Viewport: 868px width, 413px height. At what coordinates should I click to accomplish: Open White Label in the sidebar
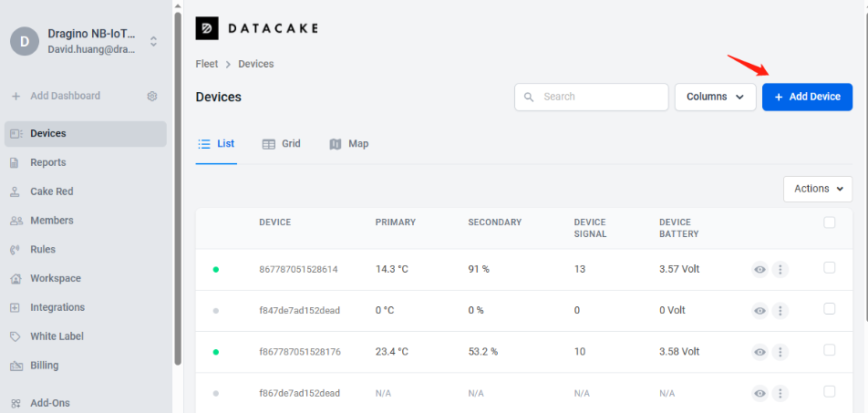[86, 336]
